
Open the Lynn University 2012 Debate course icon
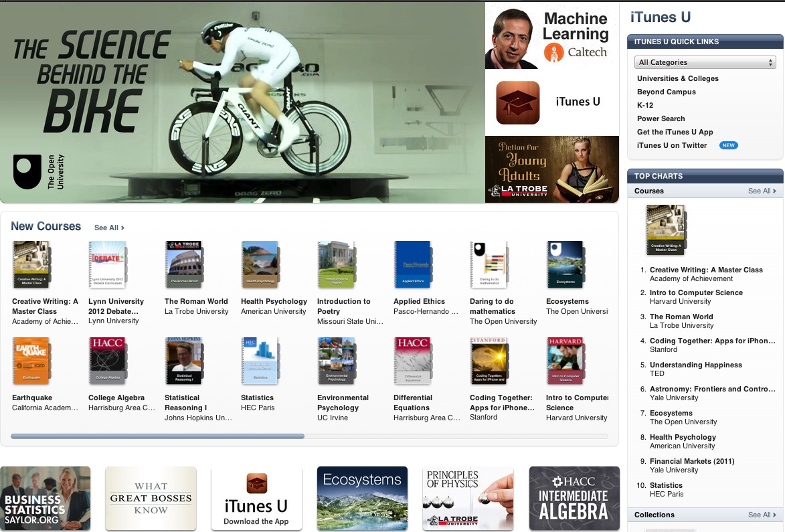click(x=107, y=265)
